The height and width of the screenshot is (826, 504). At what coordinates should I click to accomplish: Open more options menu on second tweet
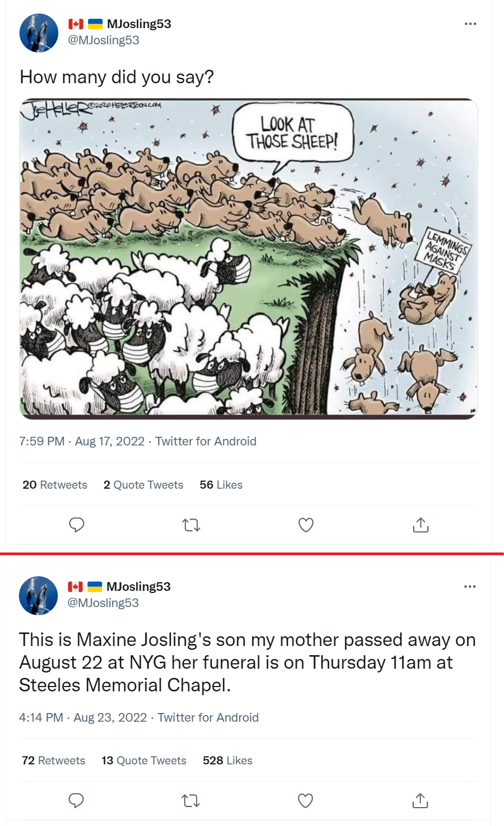click(x=469, y=587)
